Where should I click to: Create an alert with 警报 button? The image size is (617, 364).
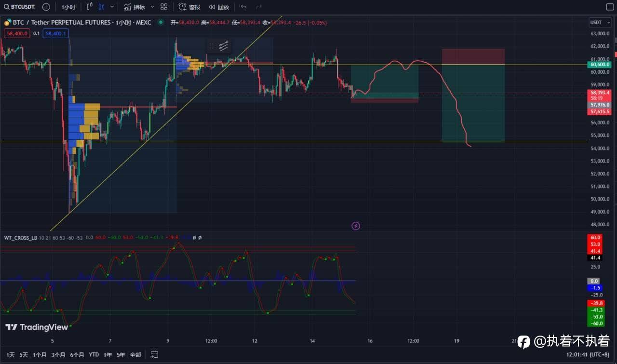(189, 7)
